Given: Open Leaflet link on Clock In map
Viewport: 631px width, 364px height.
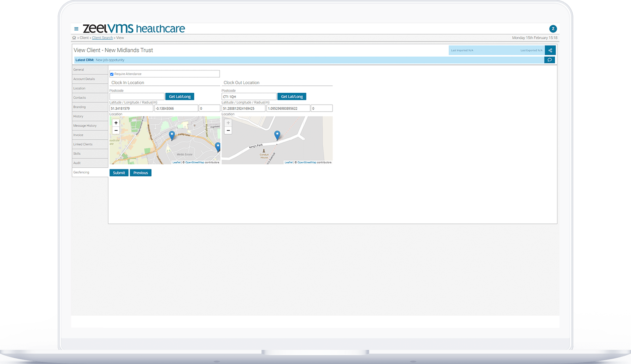Looking at the screenshot, I should 176,163.
